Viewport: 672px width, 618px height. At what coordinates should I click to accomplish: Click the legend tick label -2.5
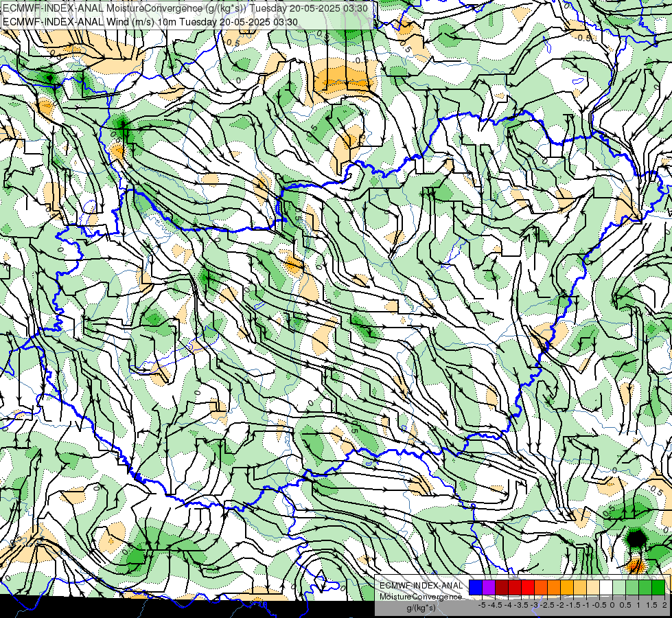click(547, 605)
